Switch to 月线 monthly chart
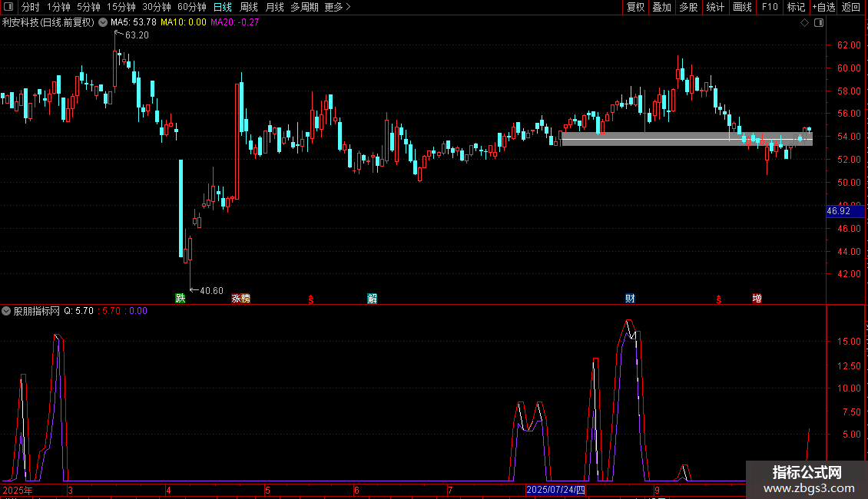Viewport: 868px width, 499px height. (274, 7)
